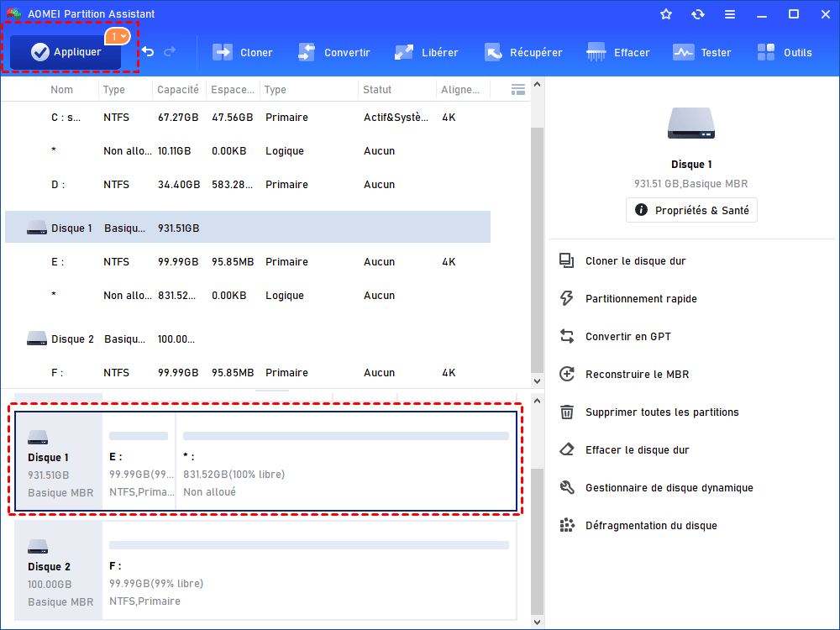Click the partition list scrollbar thumb
Screen dimensions: 840x630
pyautogui.click(x=538, y=249)
